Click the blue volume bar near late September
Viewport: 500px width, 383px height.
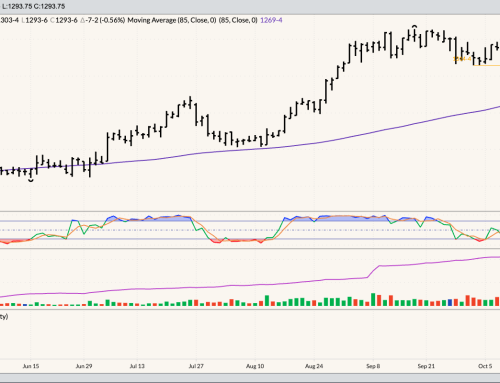point(450,303)
